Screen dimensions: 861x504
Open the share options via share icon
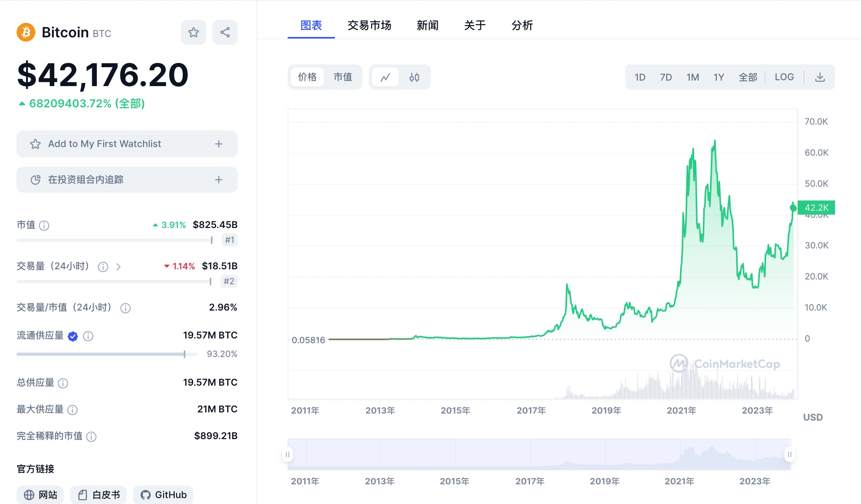pyautogui.click(x=225, y=32)
